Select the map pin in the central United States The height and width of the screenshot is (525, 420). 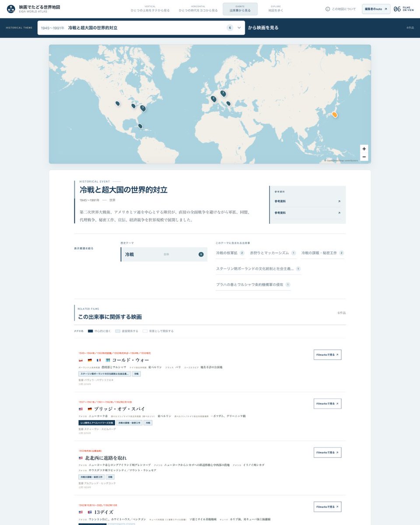(x=117, y=103)
